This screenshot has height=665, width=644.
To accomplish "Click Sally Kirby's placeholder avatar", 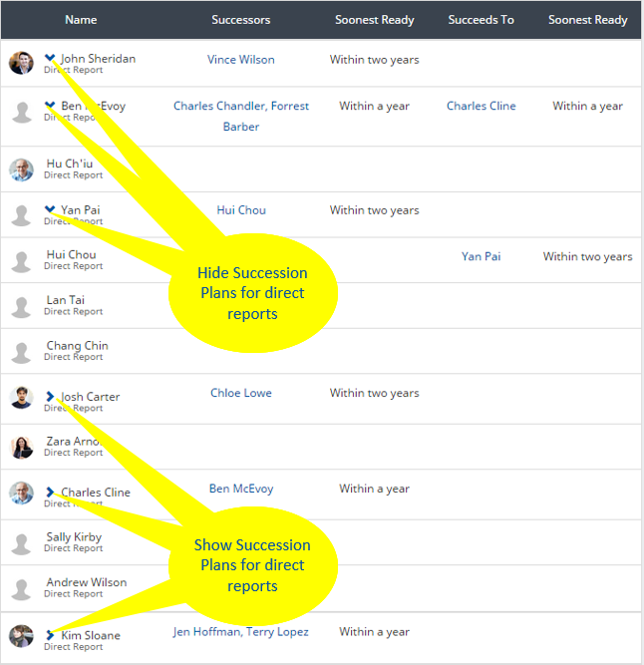I will (x=21, y=542).
